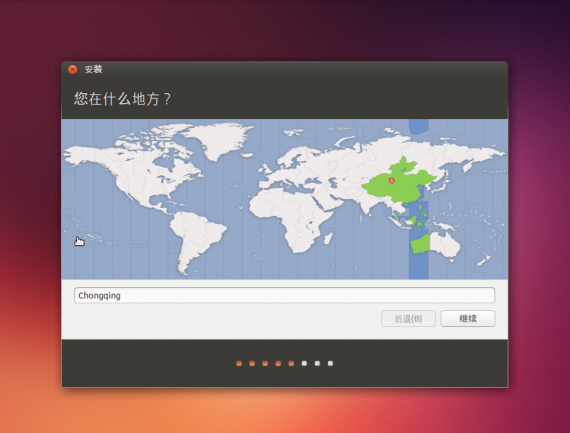Click Madagascar island on the map
The height and width of the screenshot is (433, 570).
[x=328, y=238]
